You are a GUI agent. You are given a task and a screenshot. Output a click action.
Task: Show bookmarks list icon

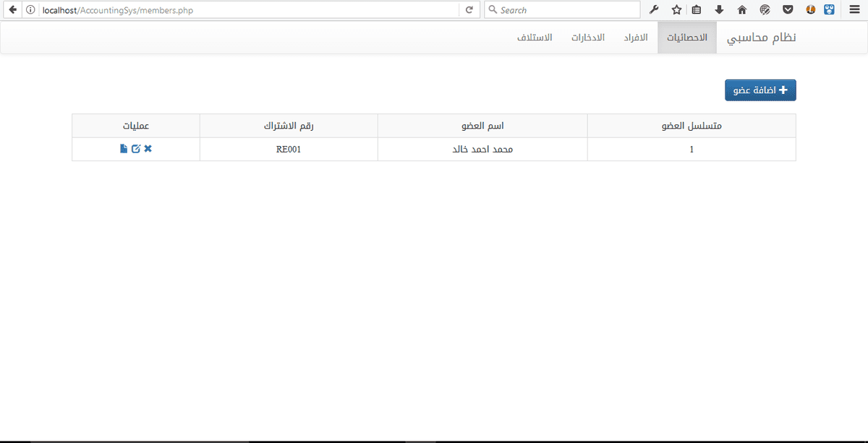[697, 10]
